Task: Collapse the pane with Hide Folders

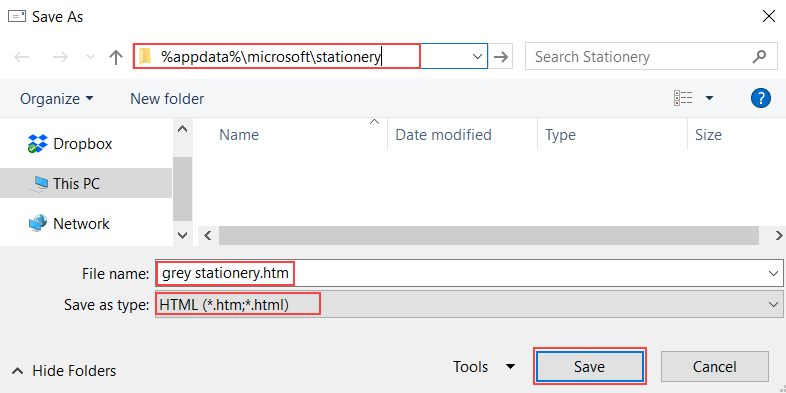Action: [64, 371]
